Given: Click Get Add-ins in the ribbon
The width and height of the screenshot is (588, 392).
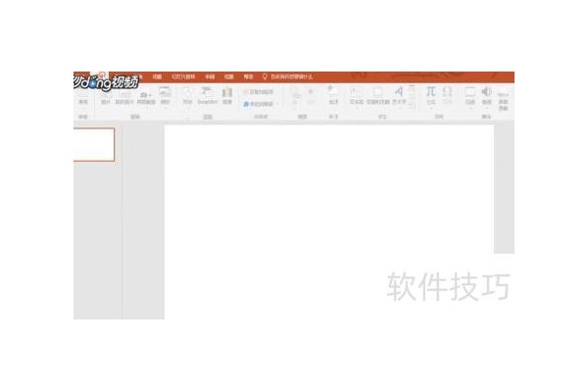Looking at the screenshot, I should [x=259, y=92].
